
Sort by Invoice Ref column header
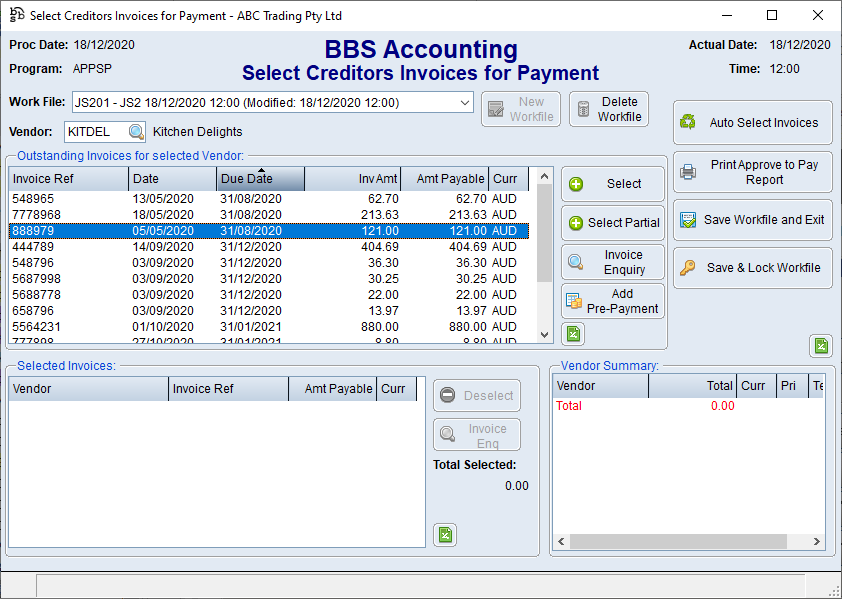[68, 179]
